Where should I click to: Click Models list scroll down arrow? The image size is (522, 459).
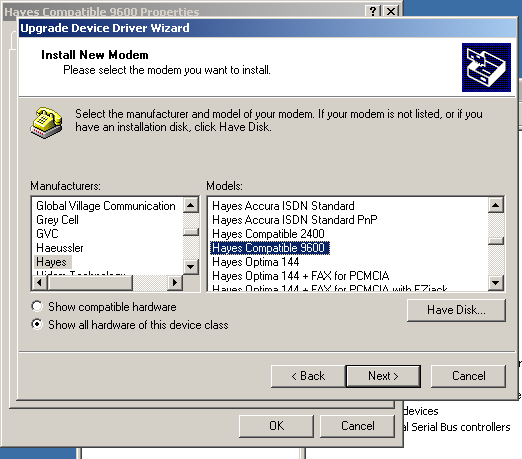click(496, 283)
